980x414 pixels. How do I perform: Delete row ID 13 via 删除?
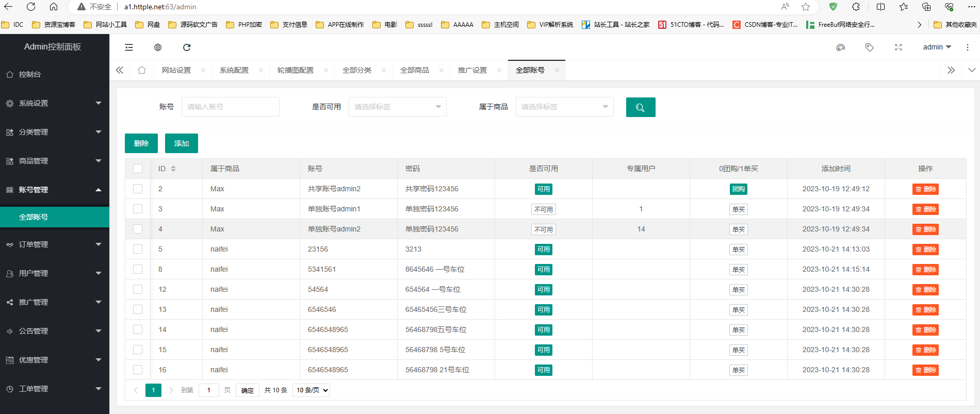click(925, 310)
